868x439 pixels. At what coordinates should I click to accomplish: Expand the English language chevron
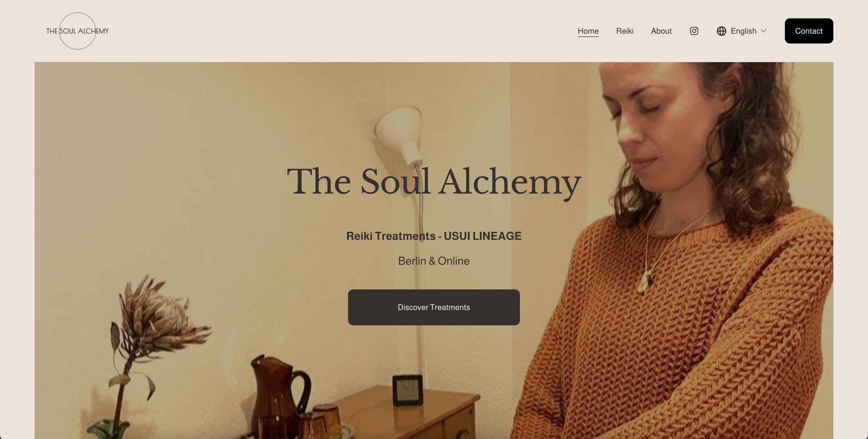[x=763, y=31]
